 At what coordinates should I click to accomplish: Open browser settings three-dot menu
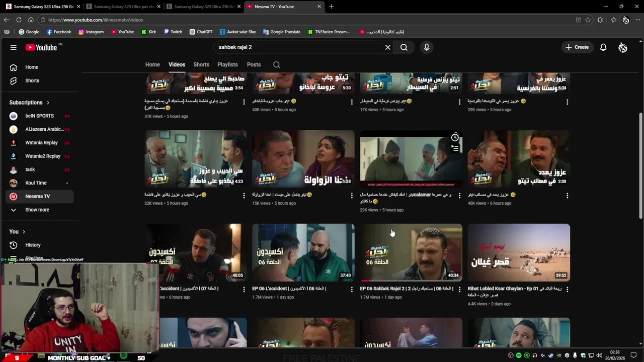coord(638,20)
